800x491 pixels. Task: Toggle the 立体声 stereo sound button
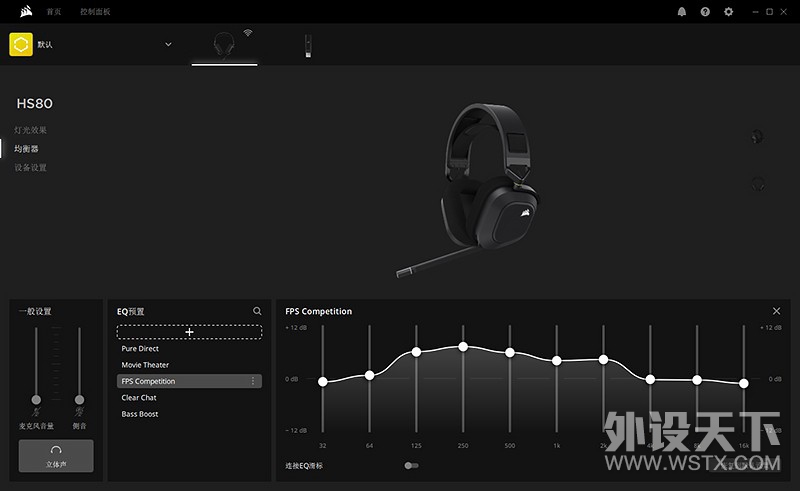click(x=56, y=456)
